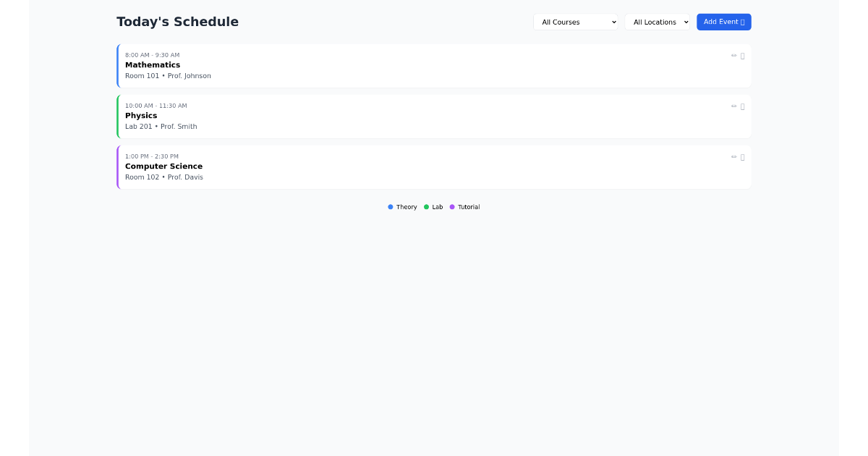
Task: Open the All Courses dropdown
Action: coord(575,22)
